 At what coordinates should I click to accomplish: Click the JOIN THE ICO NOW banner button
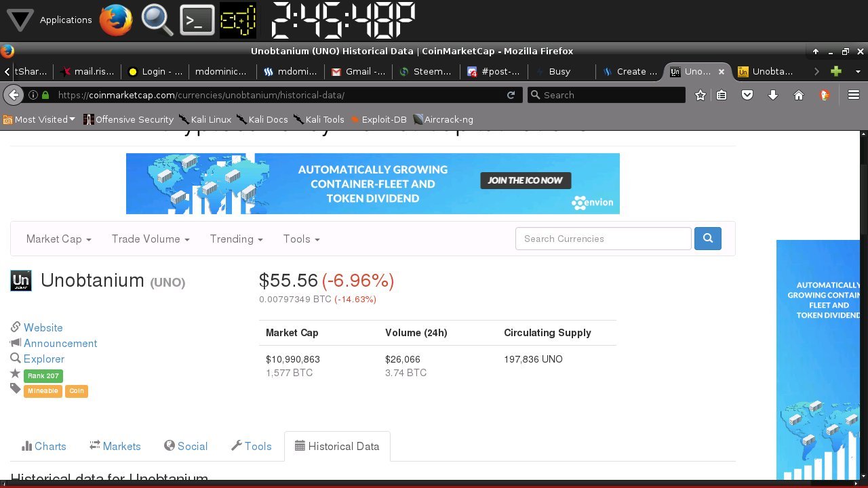click(x=526, y=180)
